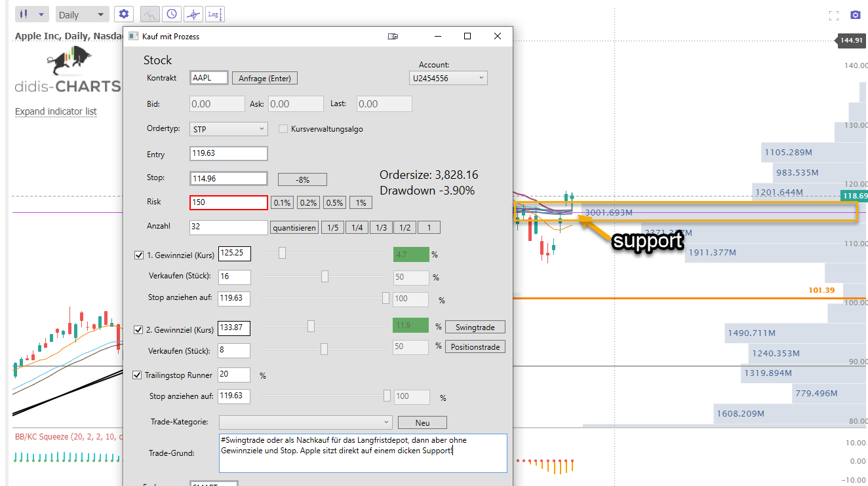Open the chart settings gear
Viewport: 868px width, 486px height.
124,14
